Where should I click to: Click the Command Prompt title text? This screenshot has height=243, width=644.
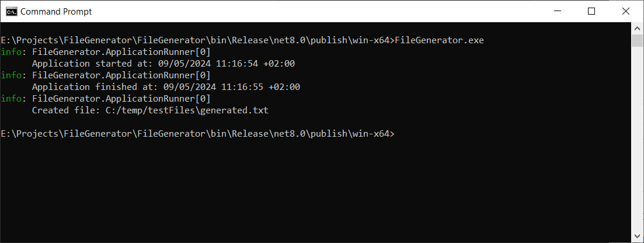(x=56, y=12)
